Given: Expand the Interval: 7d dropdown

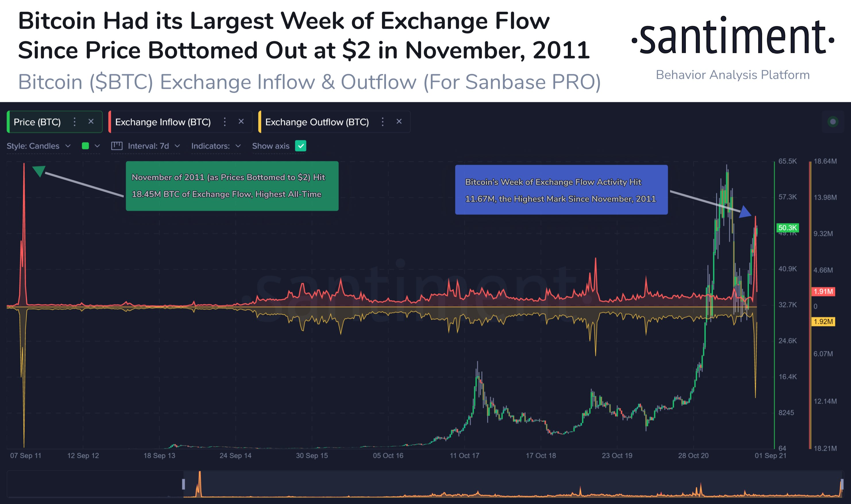Looking at the screenshot, I should 154,146.
